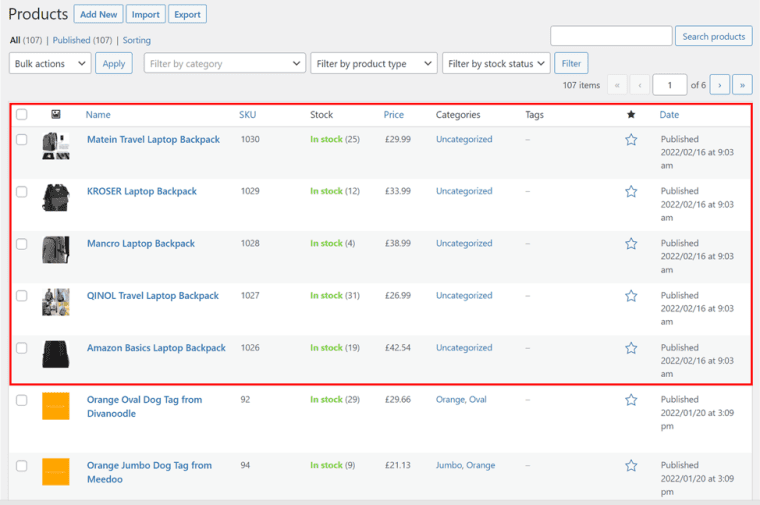Screen dimensions: 760x505
Task: Click stock value "In stock (31)"
Action: pyautogui.click(x=335, y=295)
